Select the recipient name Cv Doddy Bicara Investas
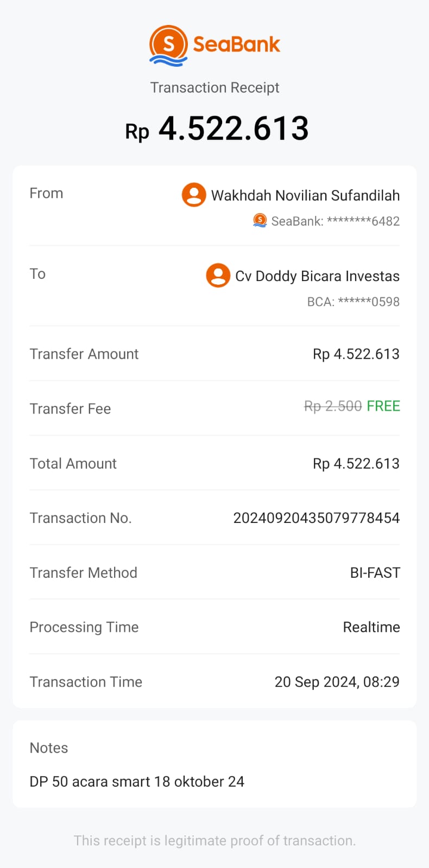The height and width of the screenshot is (868, 429). point(317,276)
